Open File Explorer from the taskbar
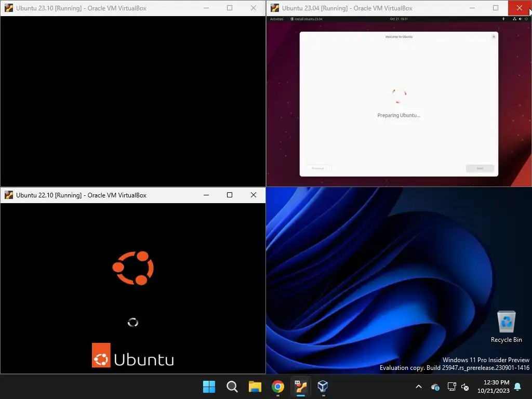The width and height of the screenshot is (532, 399). (255, 387)
